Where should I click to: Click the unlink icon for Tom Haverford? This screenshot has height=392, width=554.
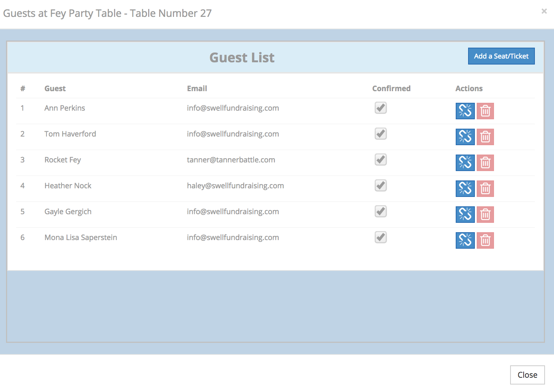[x=465, y=137]
